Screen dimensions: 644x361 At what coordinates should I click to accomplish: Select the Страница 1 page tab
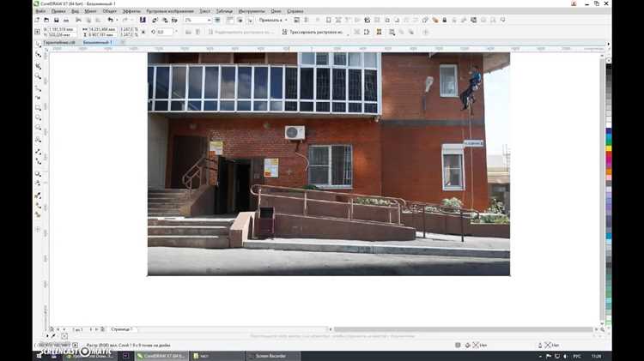[122, 329]
